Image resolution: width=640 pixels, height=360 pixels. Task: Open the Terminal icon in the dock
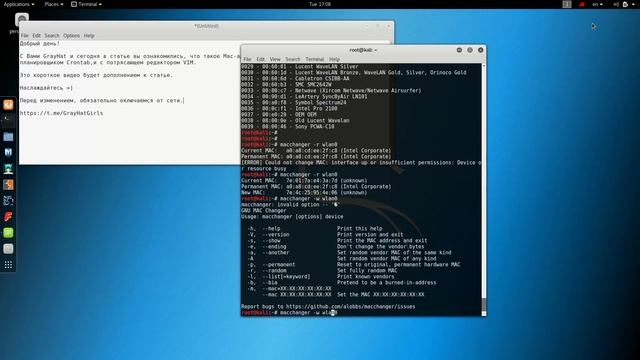coord(8,120)
